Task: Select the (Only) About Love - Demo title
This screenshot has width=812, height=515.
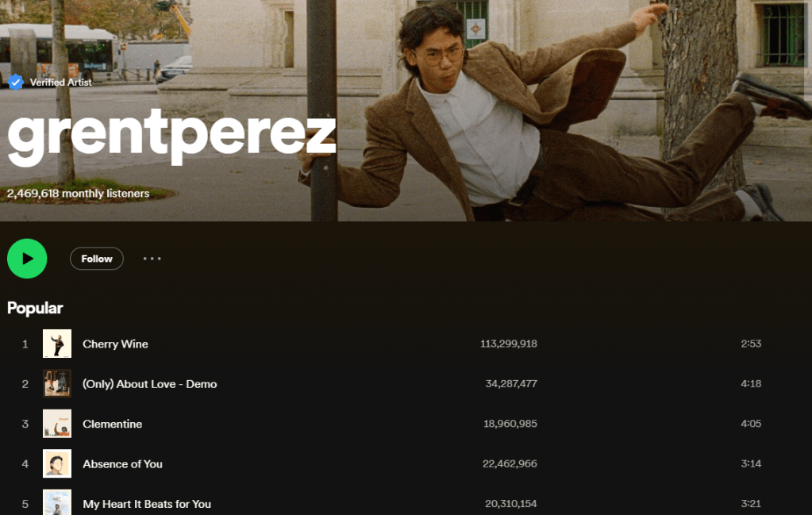Action: [x=149, y=384]
